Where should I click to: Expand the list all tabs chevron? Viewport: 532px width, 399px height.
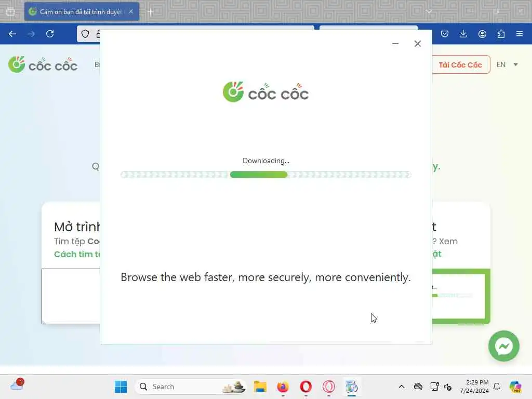pyautogui.click(x=429, y=11)
